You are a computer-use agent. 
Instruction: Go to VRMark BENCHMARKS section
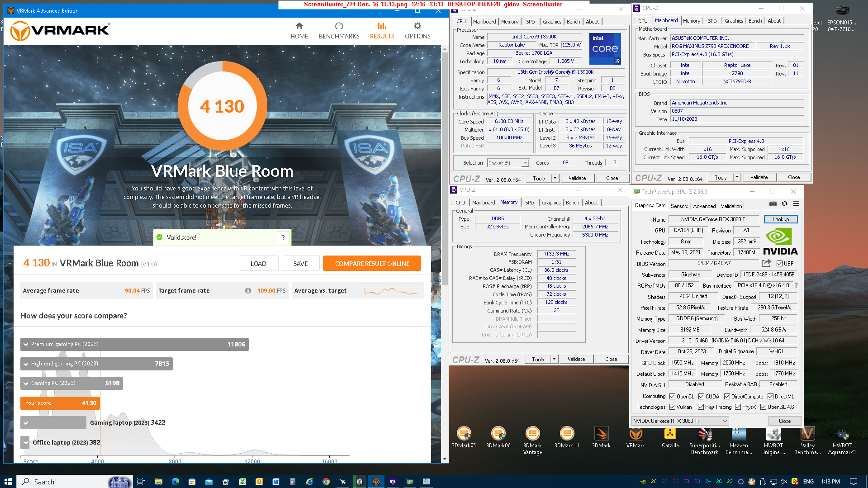pos(339,31)
